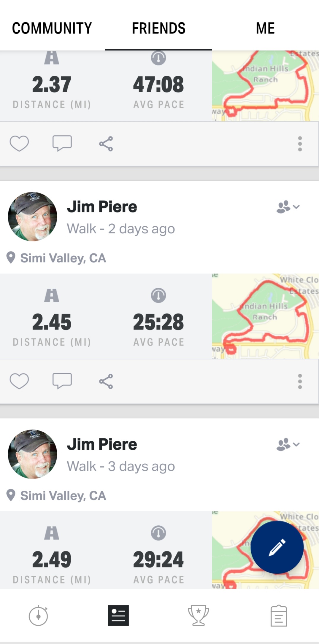
Task: Expand friend options on 2 days ago post
Action: click(x=288, y=207)
